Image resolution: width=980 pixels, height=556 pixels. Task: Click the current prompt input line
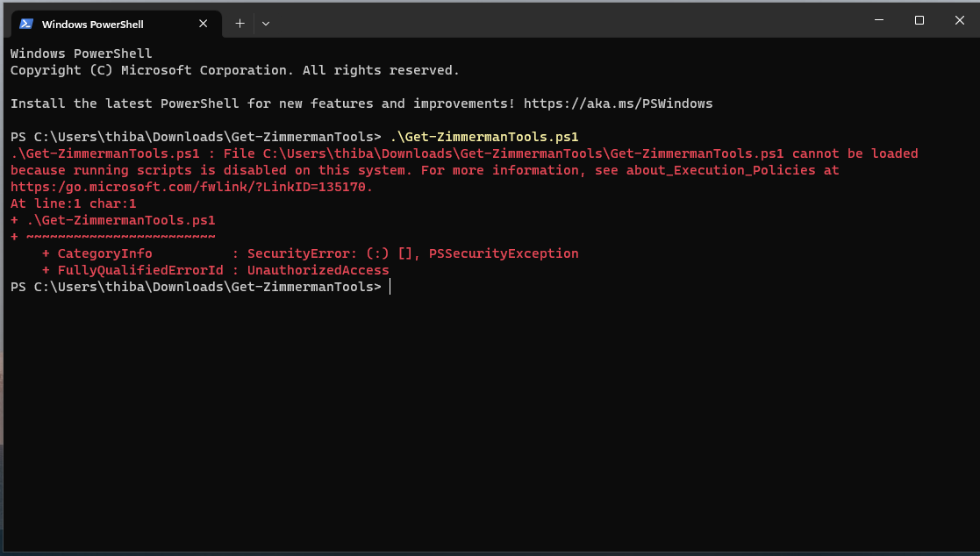[200, 287]
